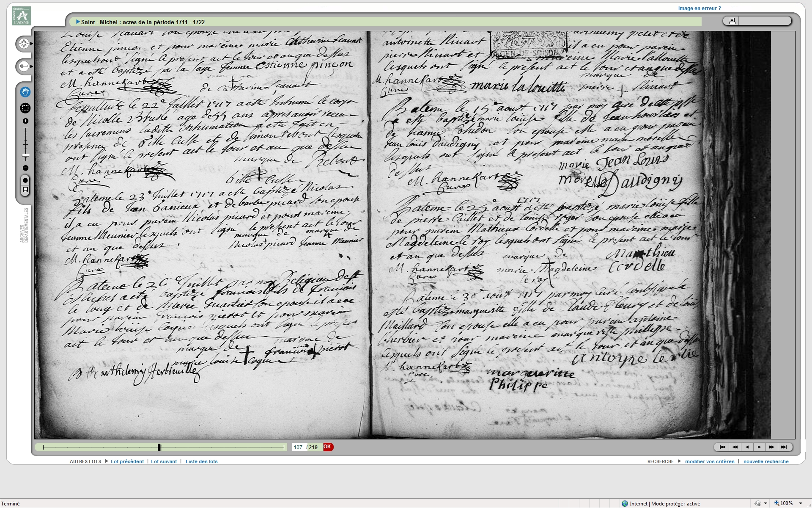812x508 pixels.
Task: Select the rectangular zoom selection tool
Action: (x=25, y=108)
